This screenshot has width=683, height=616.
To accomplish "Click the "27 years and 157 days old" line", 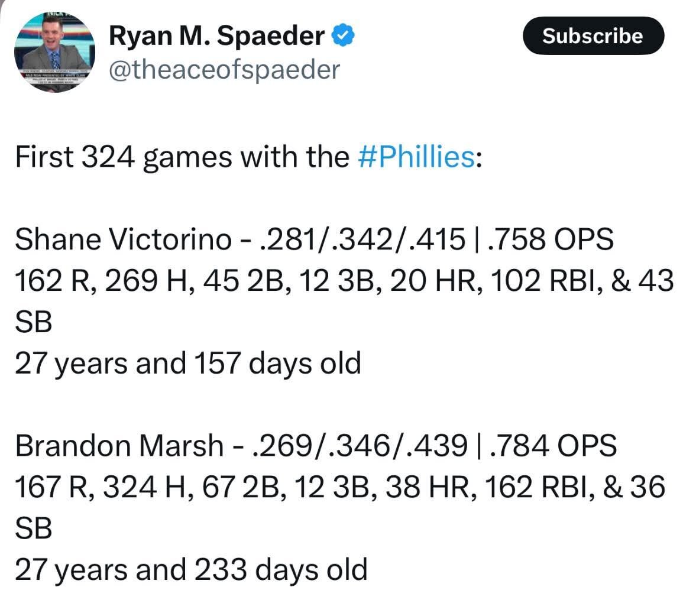I will point(187,363).
